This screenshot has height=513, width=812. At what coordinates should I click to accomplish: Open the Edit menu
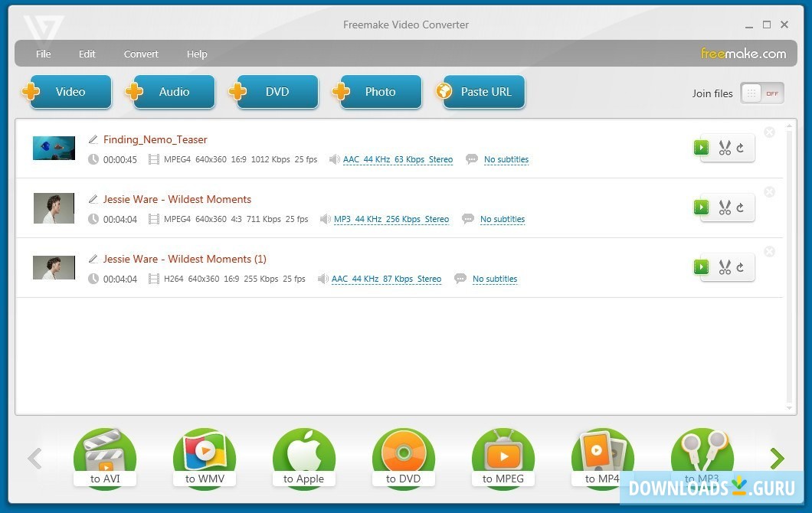[87, 54]
